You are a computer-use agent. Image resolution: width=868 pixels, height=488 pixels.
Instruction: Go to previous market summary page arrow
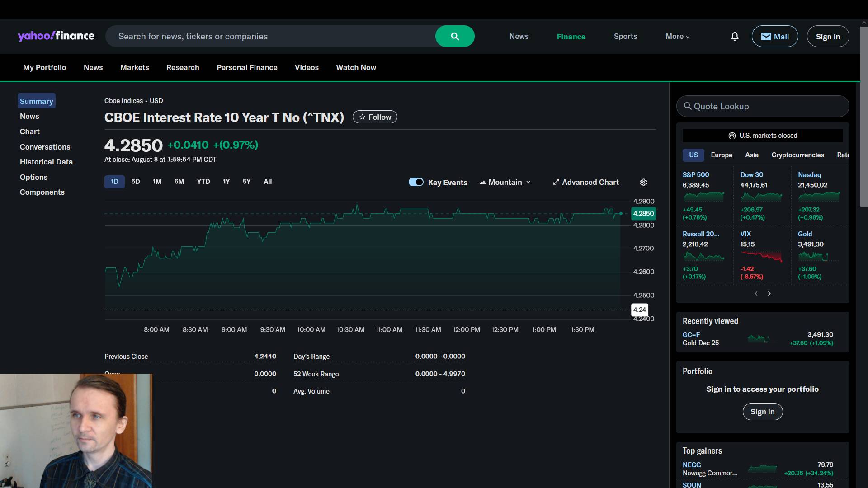756,294
